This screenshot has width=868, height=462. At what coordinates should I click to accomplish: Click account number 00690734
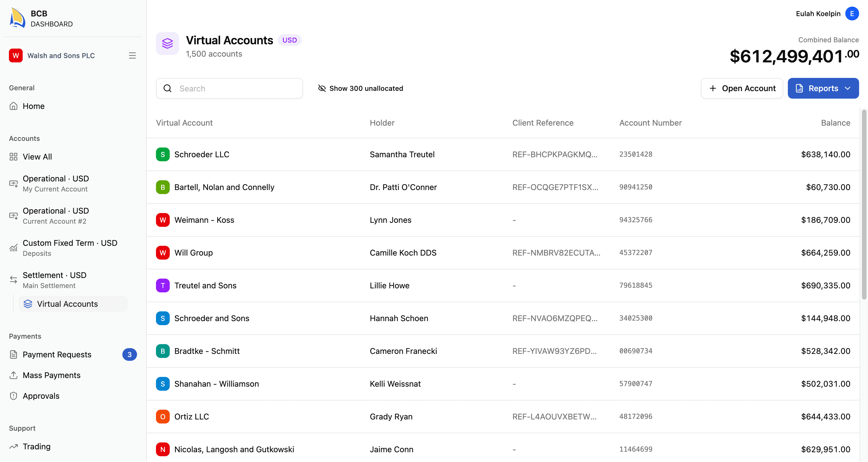pos(636,351)
